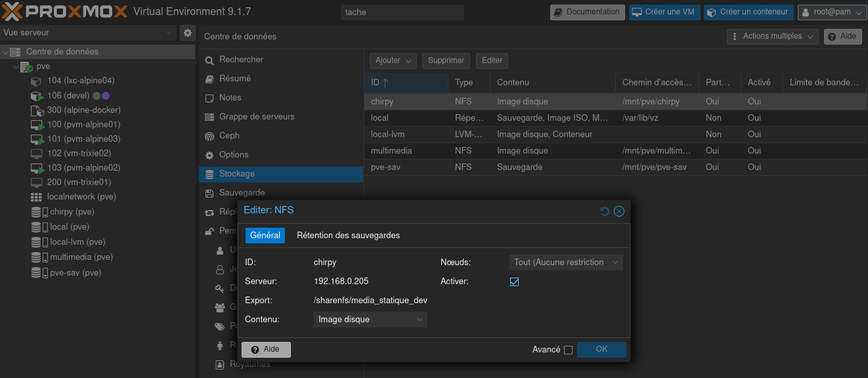Enable the Avancé checkbox
The height and width of the screenshot is (378, 868).
(568, 350)
